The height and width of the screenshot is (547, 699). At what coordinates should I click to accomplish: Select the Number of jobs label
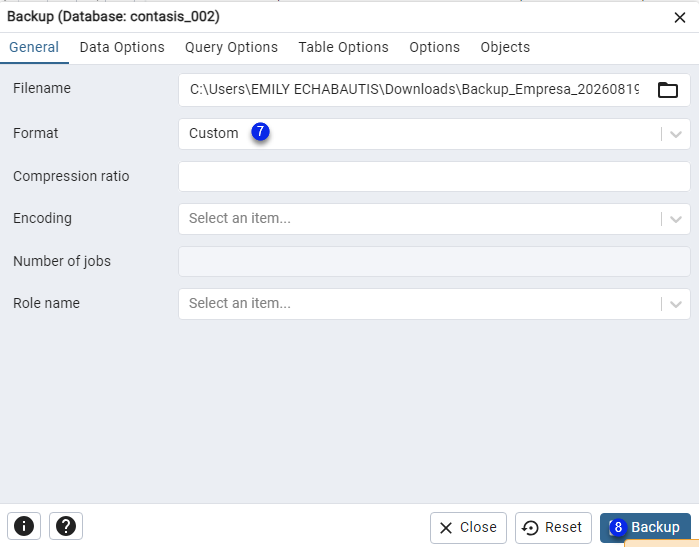click(x=62, y=261)
